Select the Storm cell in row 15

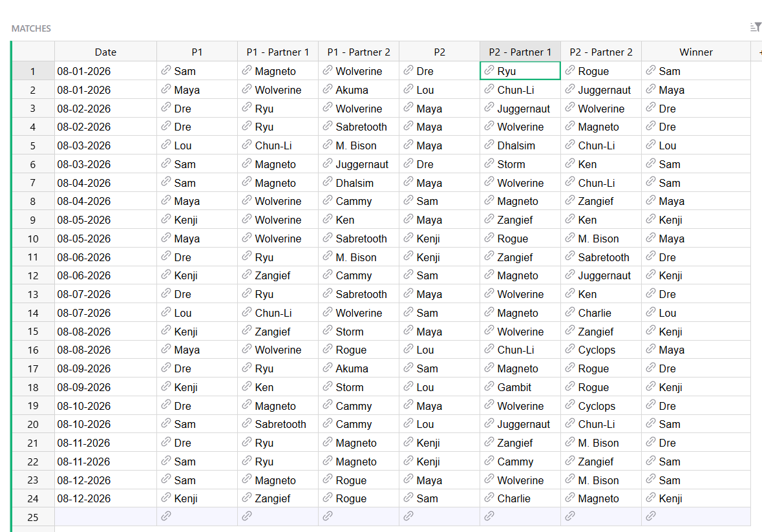pos(359,332)
